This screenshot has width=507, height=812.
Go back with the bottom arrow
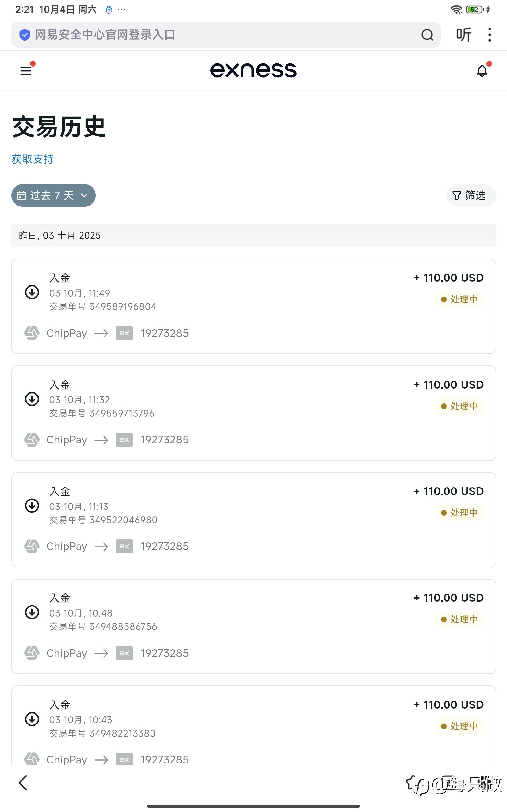(23, 783)
